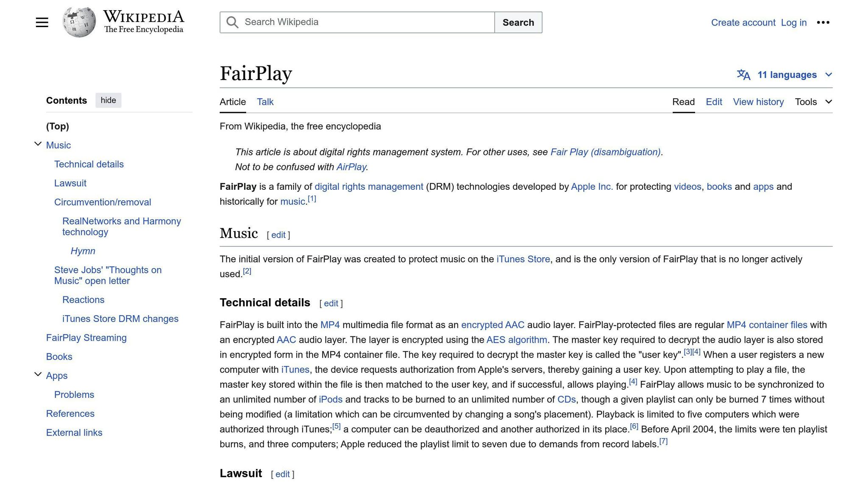The image size is (868, 488).
Task: Go to Music in contents sidebar
Action: [58, 145]
